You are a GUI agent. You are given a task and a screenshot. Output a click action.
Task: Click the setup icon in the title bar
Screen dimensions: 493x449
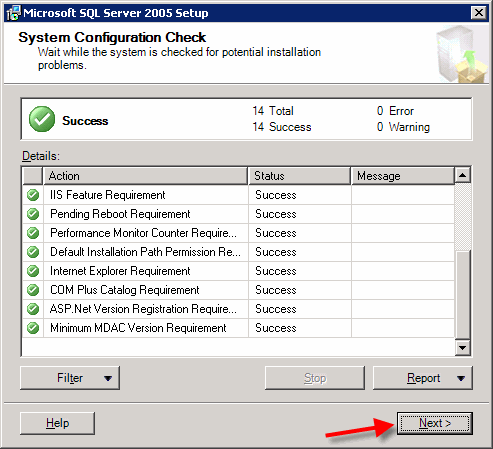pos(13,13)
